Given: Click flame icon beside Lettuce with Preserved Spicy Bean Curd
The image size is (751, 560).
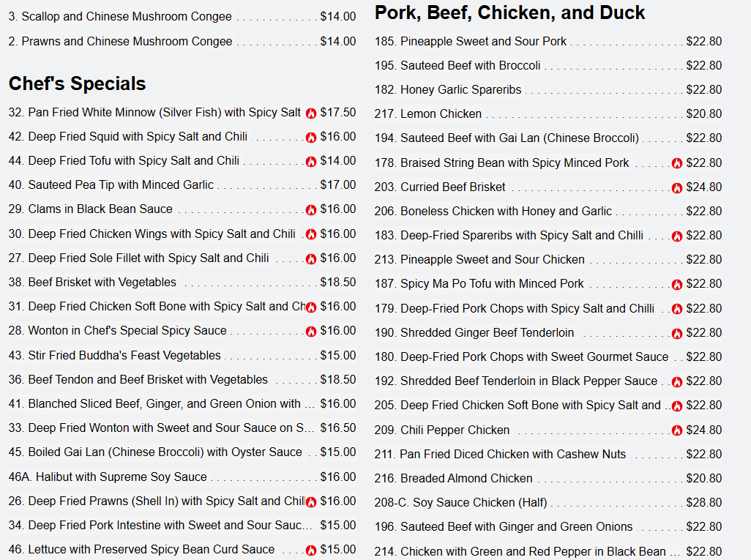Looking at the screenshot, I should pyautogui.click(x=311, y=550).
